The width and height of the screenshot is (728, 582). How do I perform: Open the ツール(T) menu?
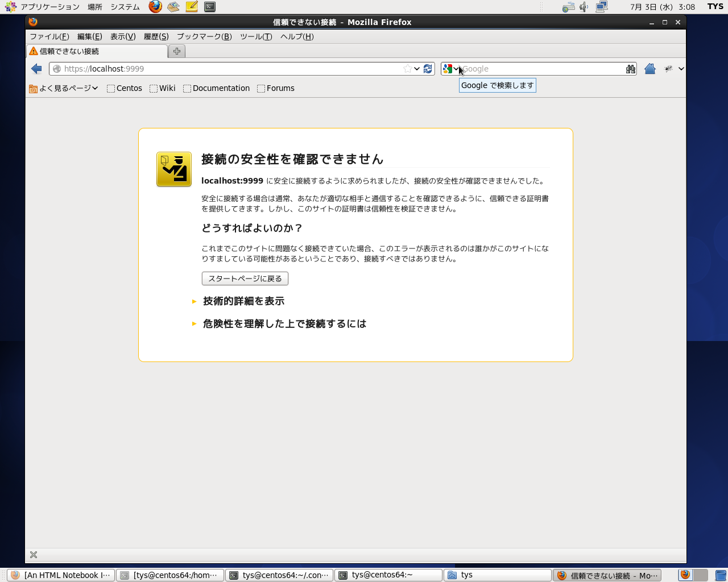pyautogui.click(x=256, y=36)
